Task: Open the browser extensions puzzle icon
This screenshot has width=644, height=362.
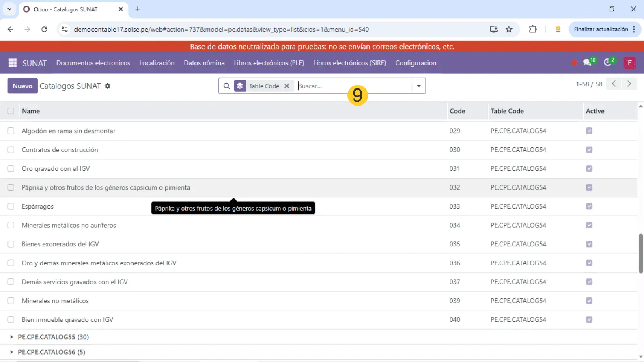Action: pyautogui.click(x=532, y=29)
